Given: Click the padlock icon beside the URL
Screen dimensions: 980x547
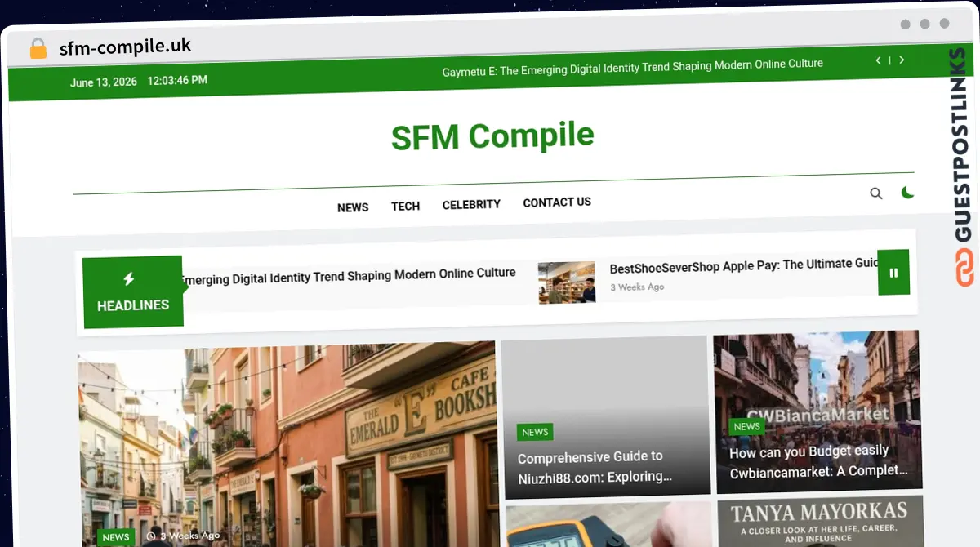Looking at the screenshot, I should pos(38,49).
